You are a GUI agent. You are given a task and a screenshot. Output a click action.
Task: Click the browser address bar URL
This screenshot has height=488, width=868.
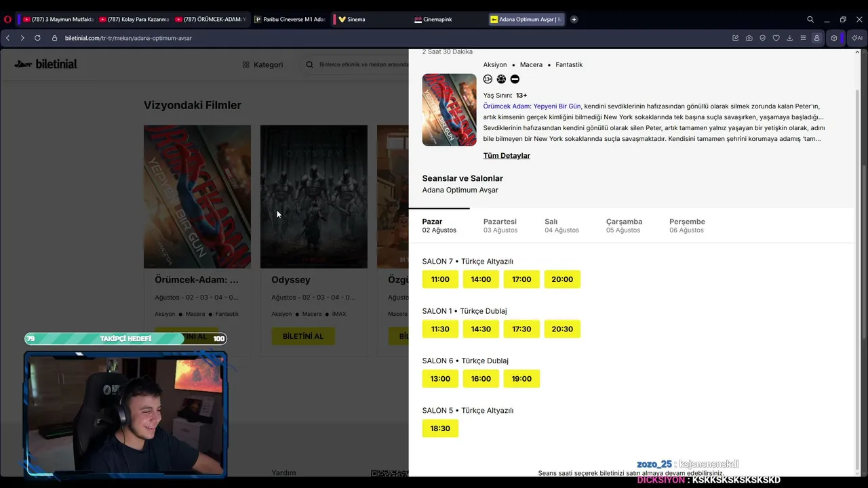[x=128, y=38]
